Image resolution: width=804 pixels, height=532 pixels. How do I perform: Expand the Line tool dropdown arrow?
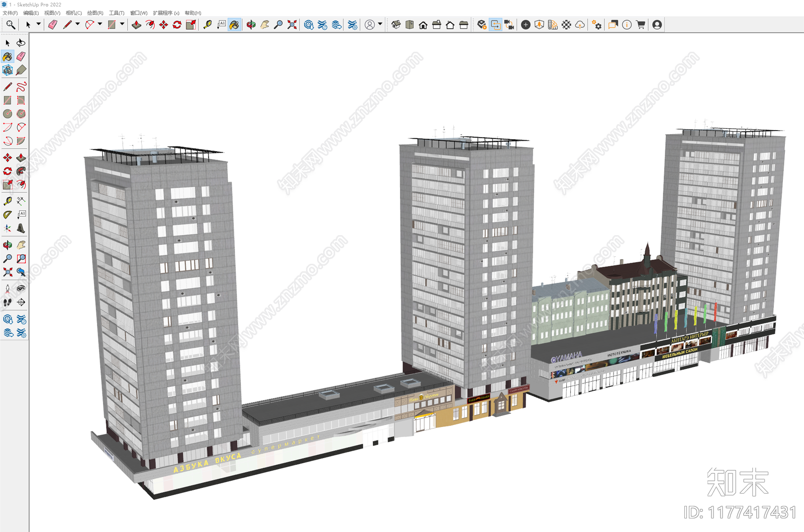click(x=77, y=24)
